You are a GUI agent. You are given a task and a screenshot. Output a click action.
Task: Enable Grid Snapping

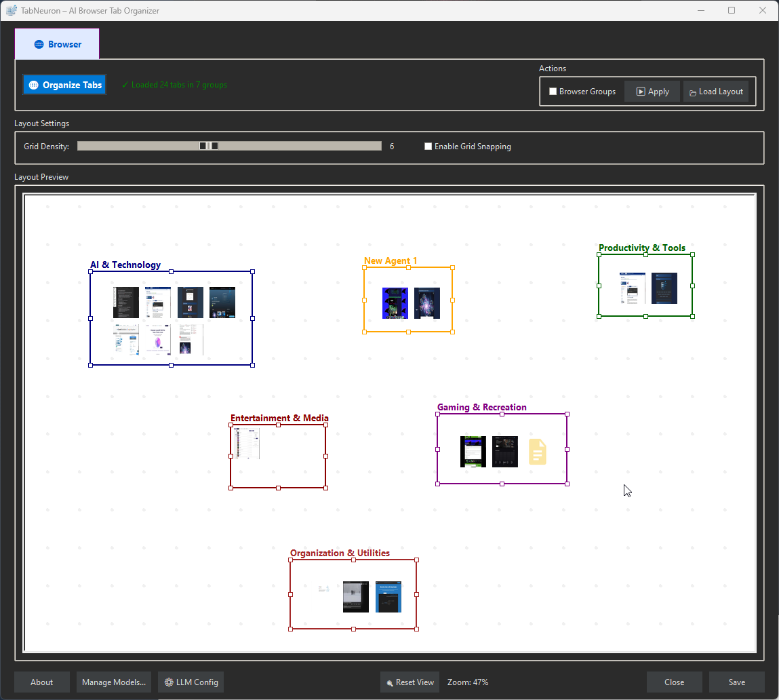(x=428, y=146)
